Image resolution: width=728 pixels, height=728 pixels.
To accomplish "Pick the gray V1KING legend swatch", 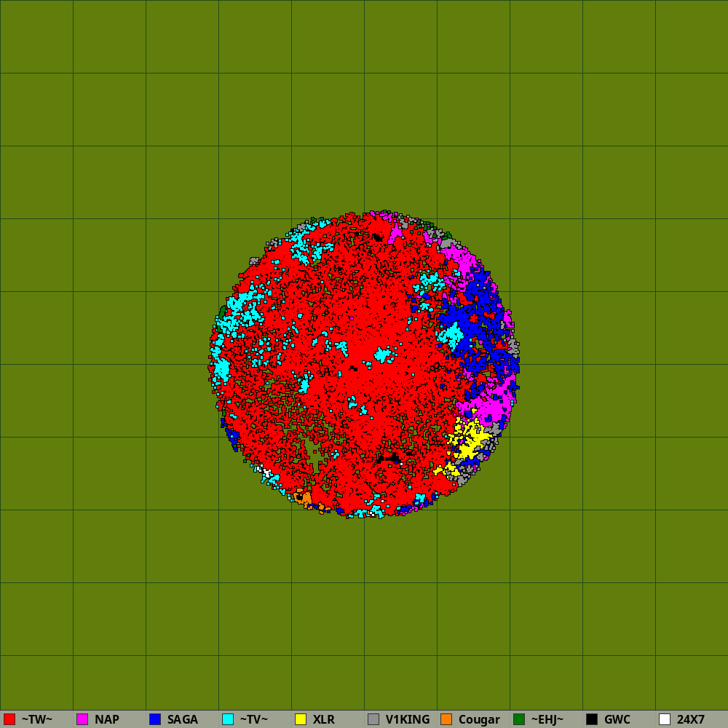I will tap(373, 719).
